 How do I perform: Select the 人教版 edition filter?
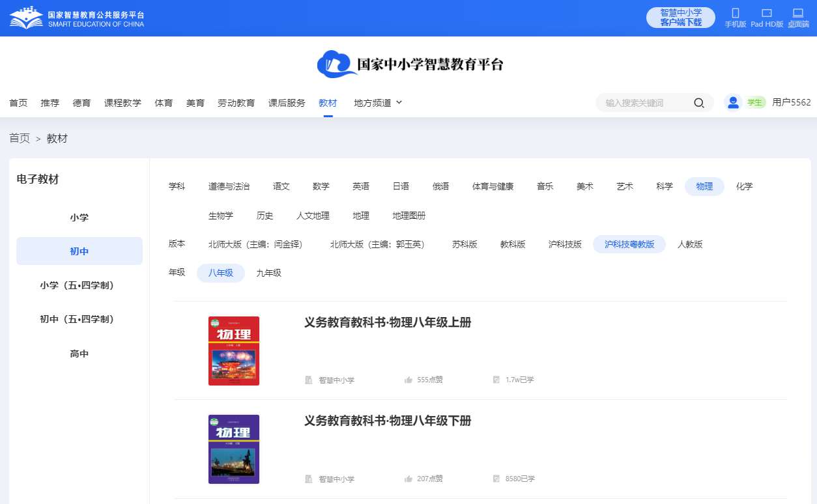690,244
